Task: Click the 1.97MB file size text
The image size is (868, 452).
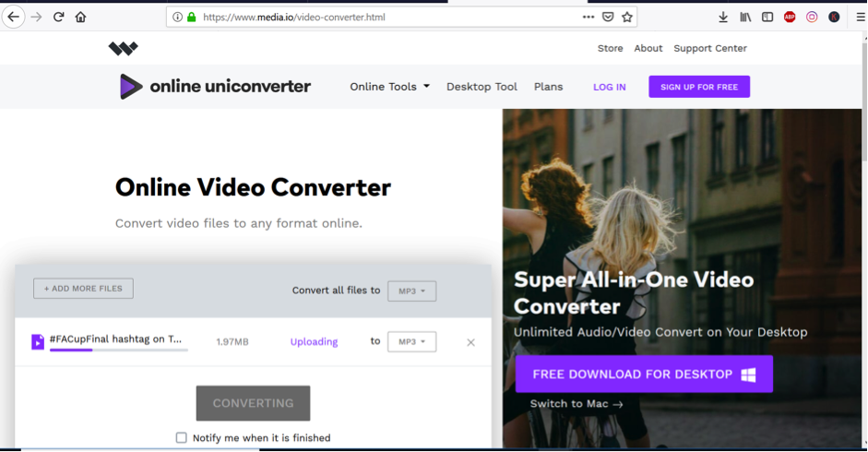Action: [232, 342]
